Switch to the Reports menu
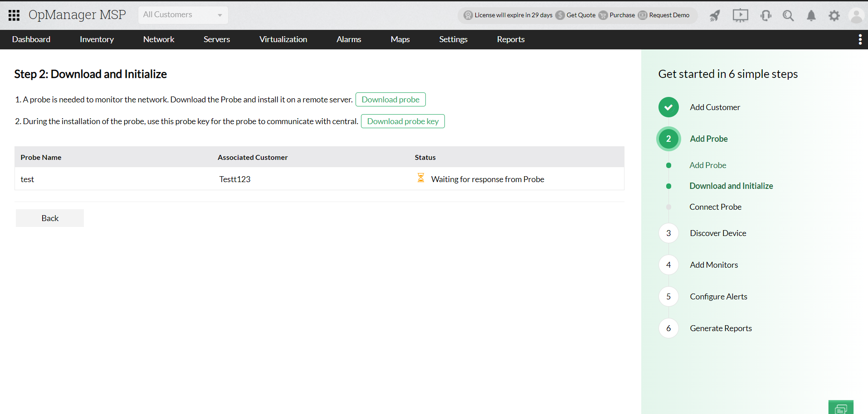Screen dimensions: 868x414 click(511, 39)
